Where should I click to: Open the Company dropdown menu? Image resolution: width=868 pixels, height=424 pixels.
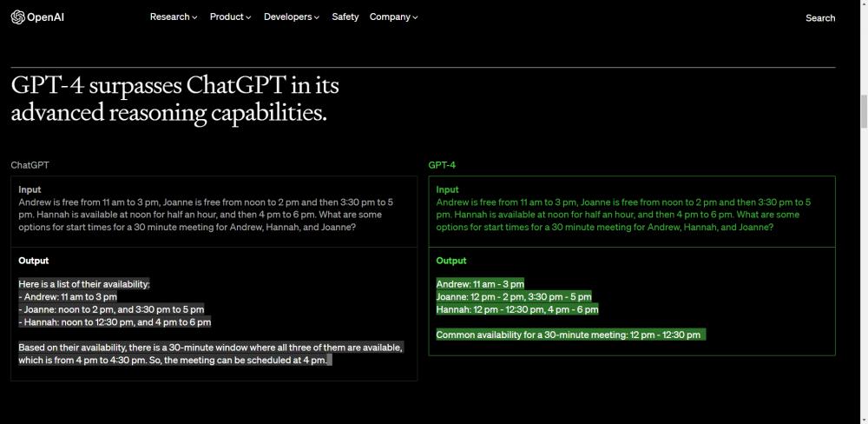point(393,17)
